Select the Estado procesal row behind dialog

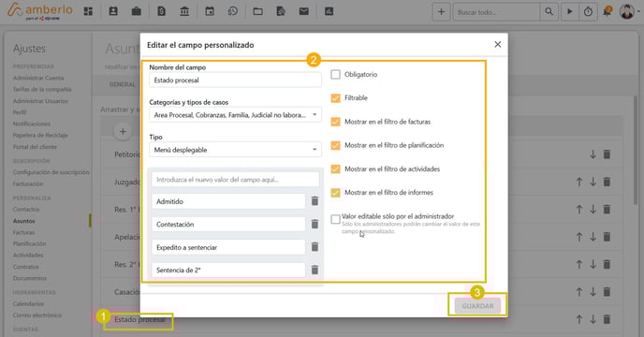point(139,319)
